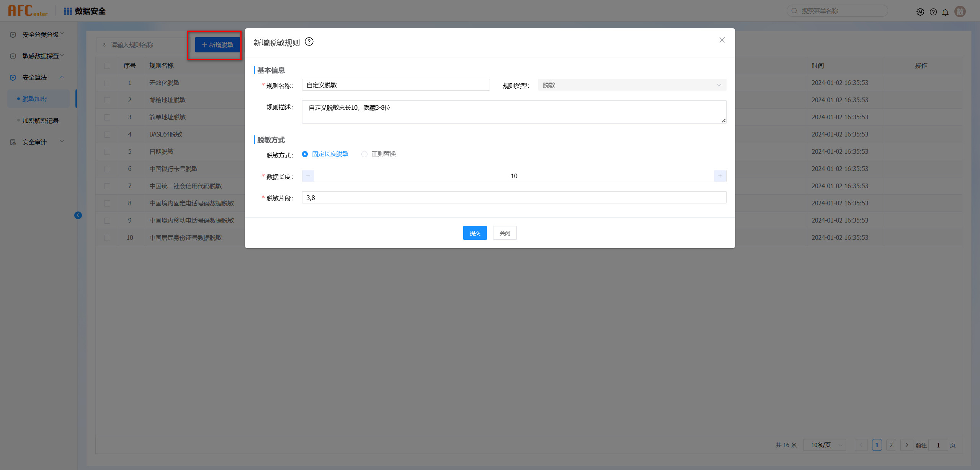
Task: Tick the checkbox for row 无效化脱敏
Action: tap(107, 83)
